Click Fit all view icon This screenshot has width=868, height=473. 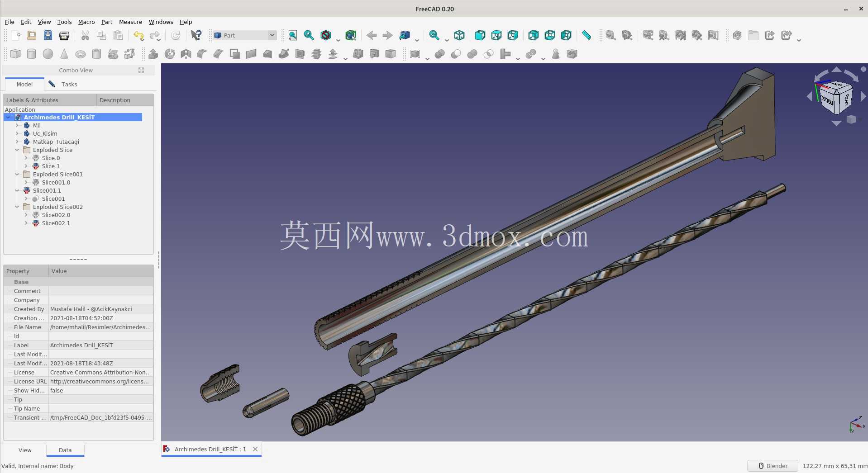click(x=293, y=35)
